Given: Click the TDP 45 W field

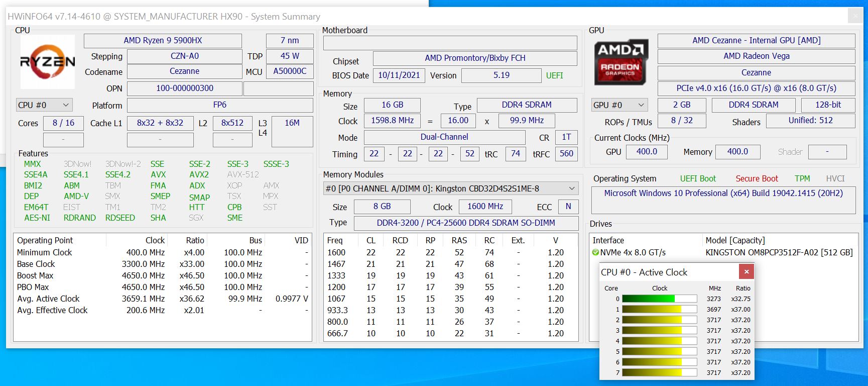Looking at the screenshot, I should (x=290, y=56).
